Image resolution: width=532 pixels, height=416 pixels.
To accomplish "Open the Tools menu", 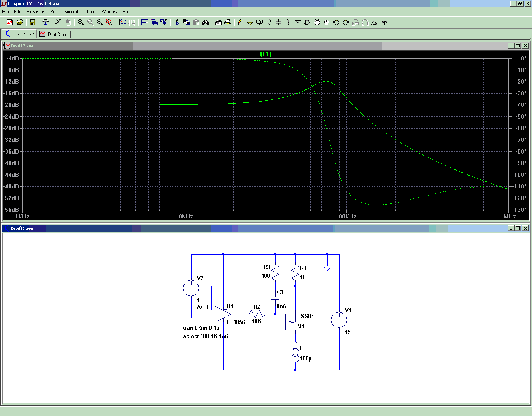I will click(91, 12).
